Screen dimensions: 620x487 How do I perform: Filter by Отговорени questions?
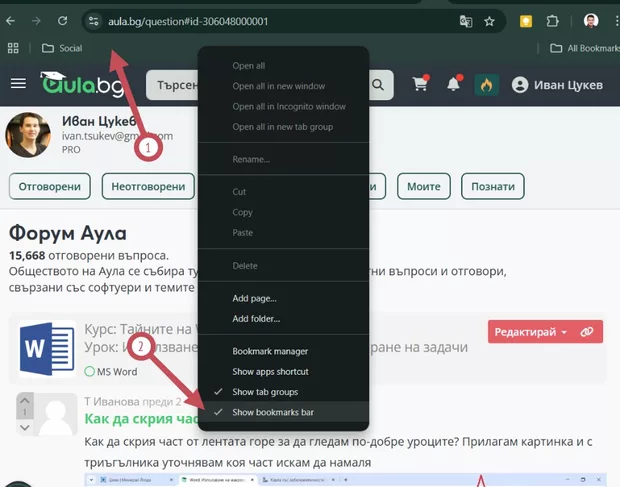click(x=50, y=186)
